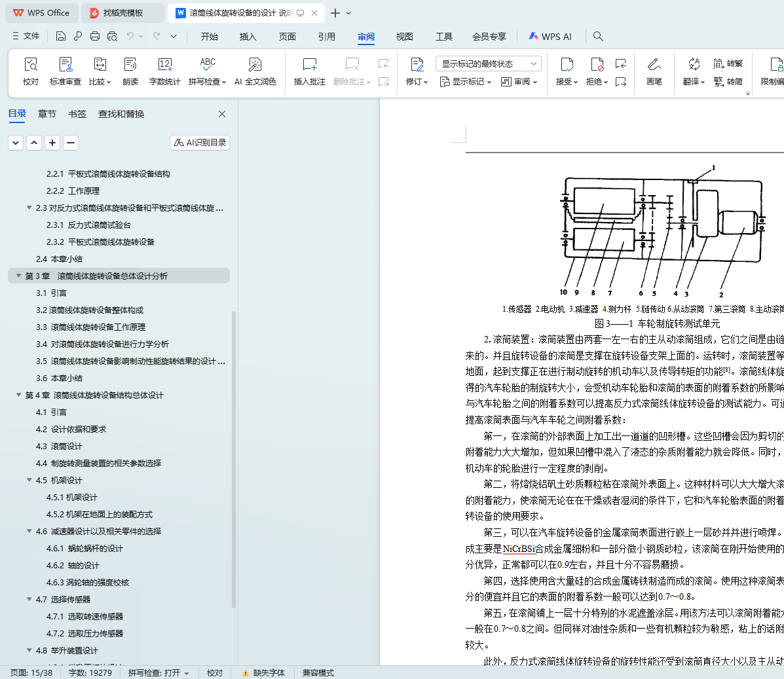Collapse the 2.3 outline node
Screen dimensions: 784x679
pyautogui.click(x=29, y=208)
